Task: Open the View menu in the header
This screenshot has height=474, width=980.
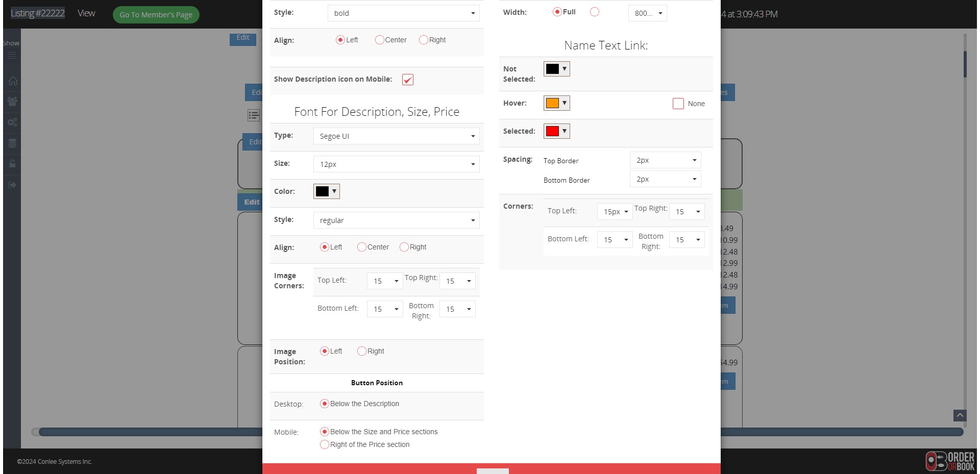Action: [86, 13]
